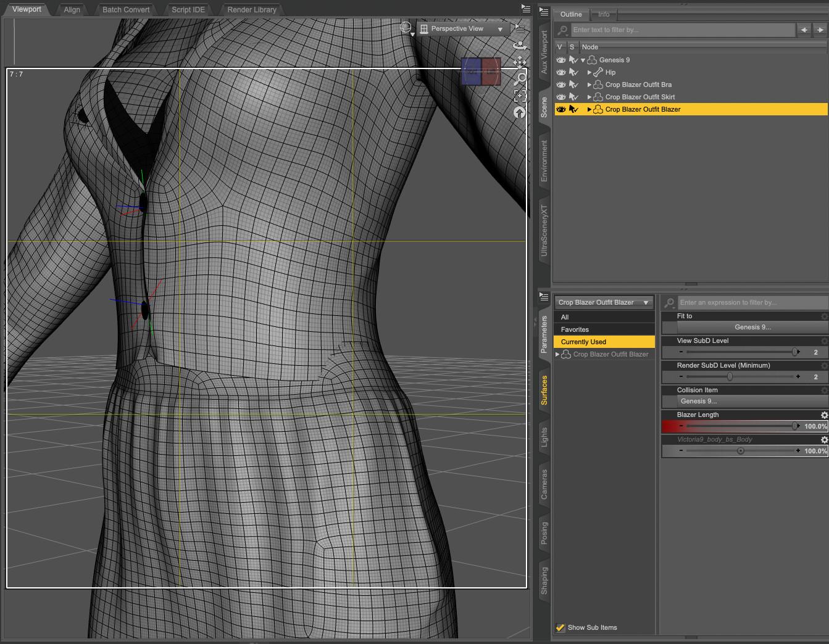Open the draw style sphere icon menu

[406, 28]
